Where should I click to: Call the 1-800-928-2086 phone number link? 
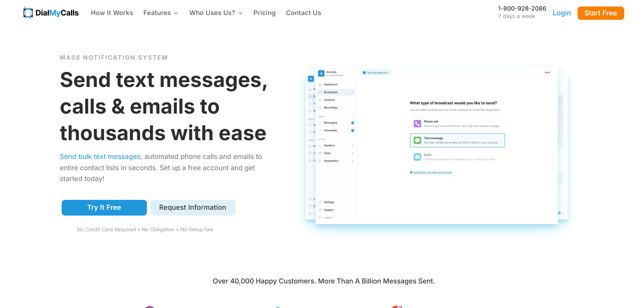[522, 9]
